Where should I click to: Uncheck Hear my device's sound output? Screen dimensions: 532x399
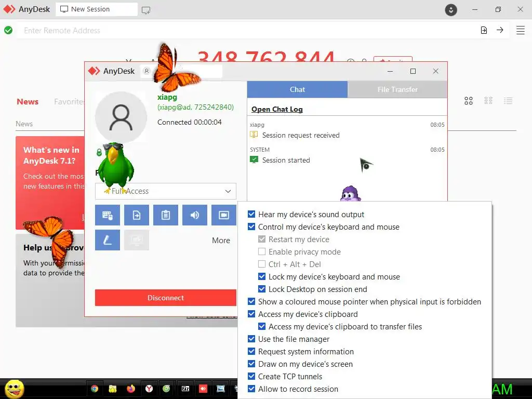tap(251, 215)
